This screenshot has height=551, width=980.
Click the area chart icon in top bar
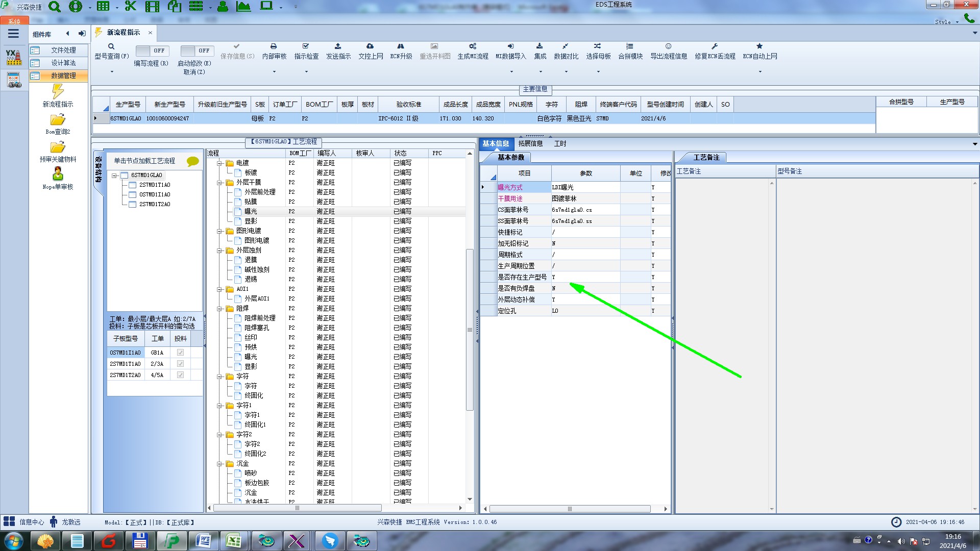point(243,7)
